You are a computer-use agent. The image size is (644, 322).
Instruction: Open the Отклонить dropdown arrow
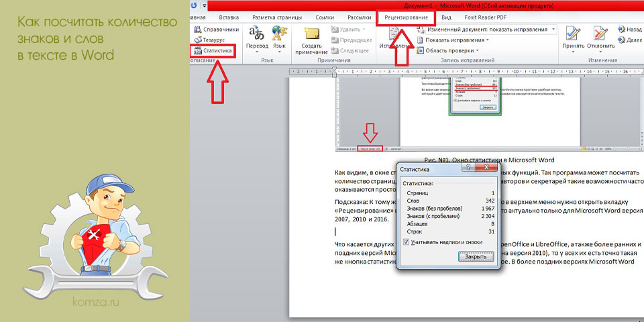click(x=601, y=52)
